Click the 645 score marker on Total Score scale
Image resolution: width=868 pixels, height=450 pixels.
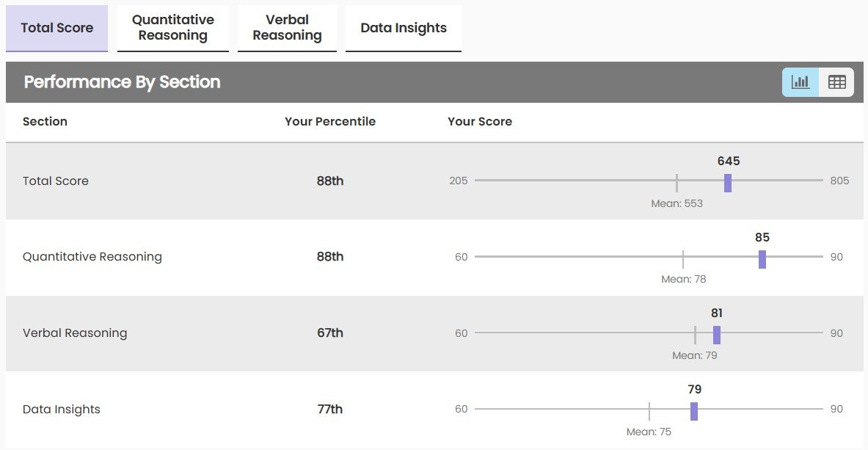coord(727,184)
